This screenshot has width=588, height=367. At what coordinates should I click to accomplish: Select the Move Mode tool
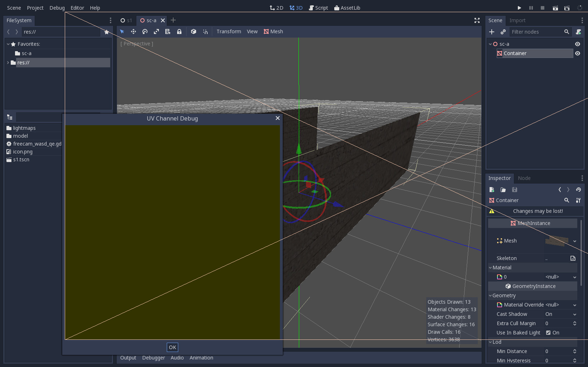133,31
